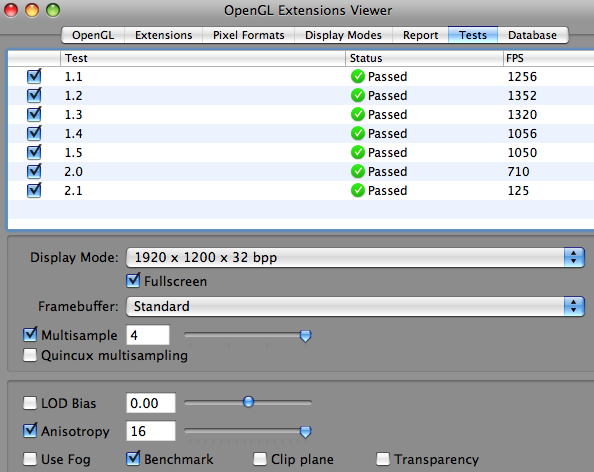Image resolution: width=594 pixels, height=472 pixels.
Task: Select the FPS value 1256
Action: coord(522,77)
